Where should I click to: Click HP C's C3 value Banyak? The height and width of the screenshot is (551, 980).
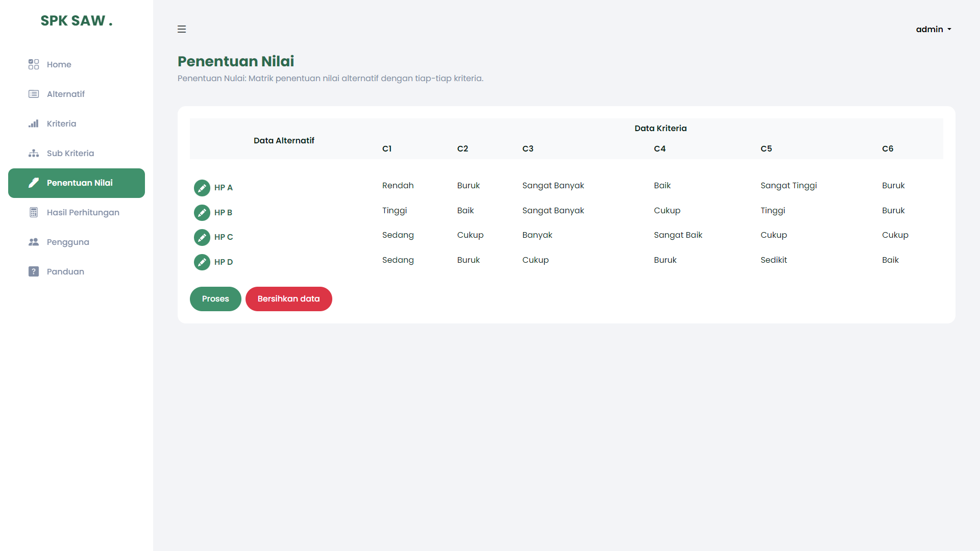click(537, 235)
